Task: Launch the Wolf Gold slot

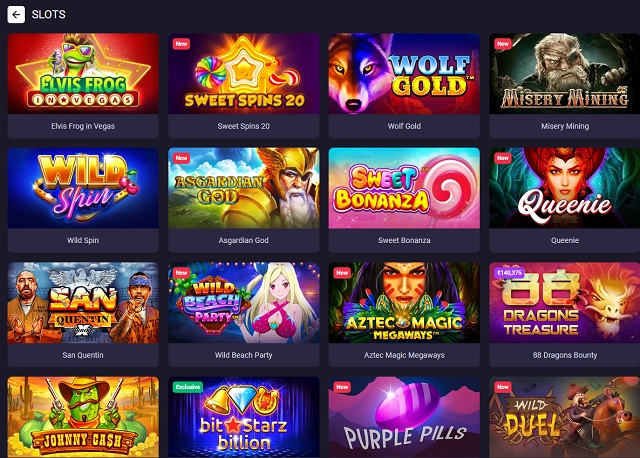Action: [404, 73]
